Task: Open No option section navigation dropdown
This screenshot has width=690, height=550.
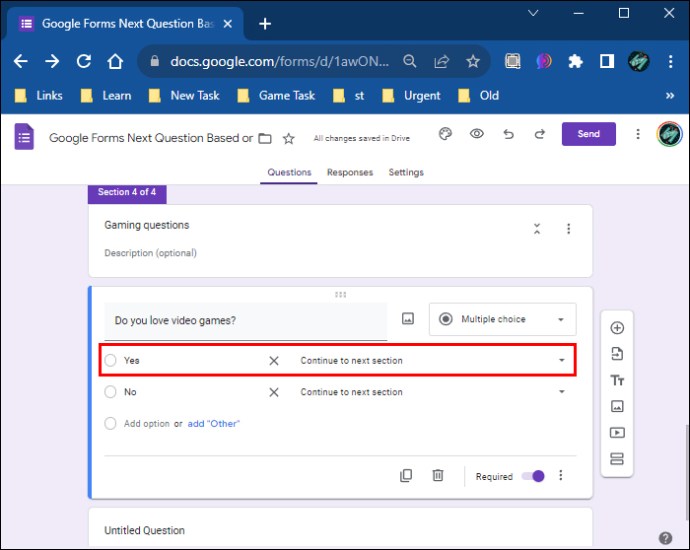Action: pos(432,392)
